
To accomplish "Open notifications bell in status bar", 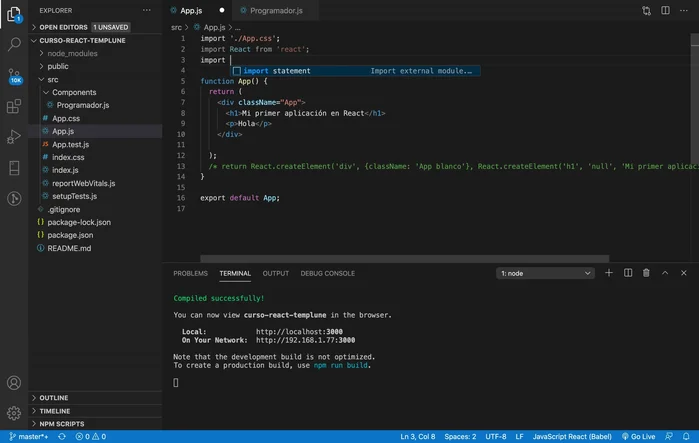I will pyautogui.click(x=686, y=436).
